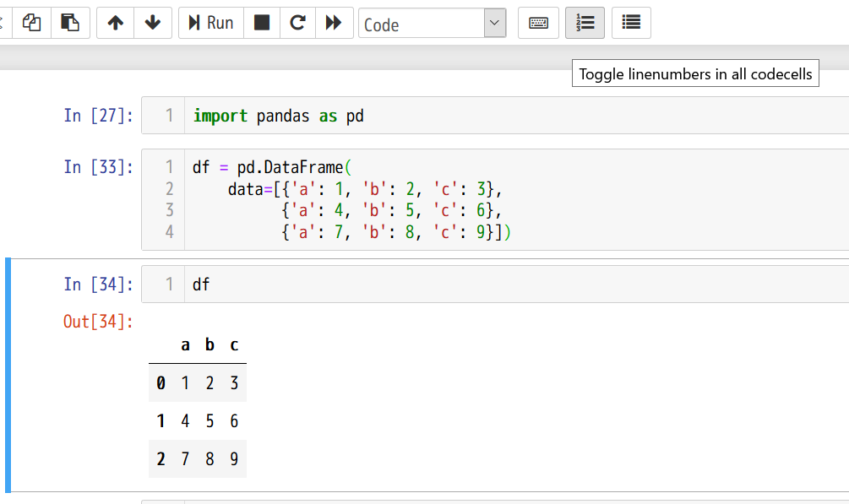This screenshot has height=504, width=849.
Task: Restart the kernel with the circular arrow
Action: click(297, 23)
